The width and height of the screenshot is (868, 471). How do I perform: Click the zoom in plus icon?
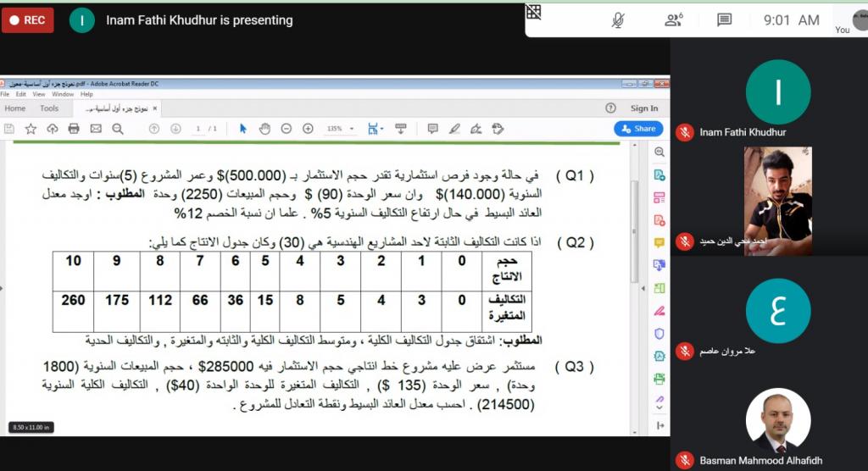coord(308,129)
